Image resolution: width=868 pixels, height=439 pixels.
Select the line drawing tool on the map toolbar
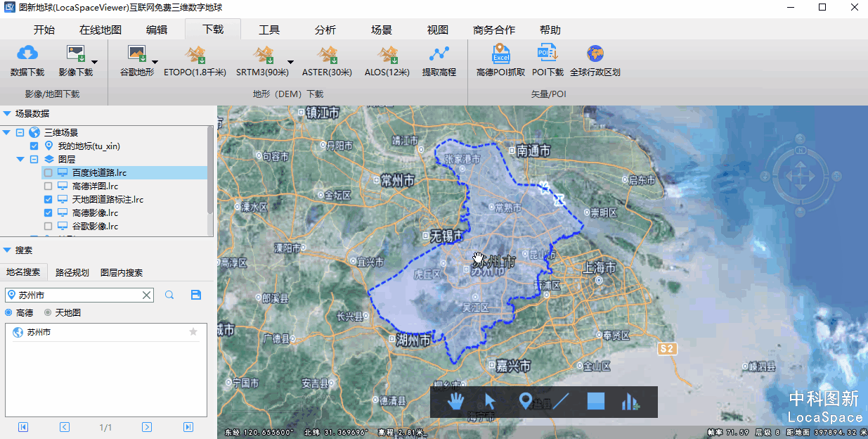pos(560,402)
